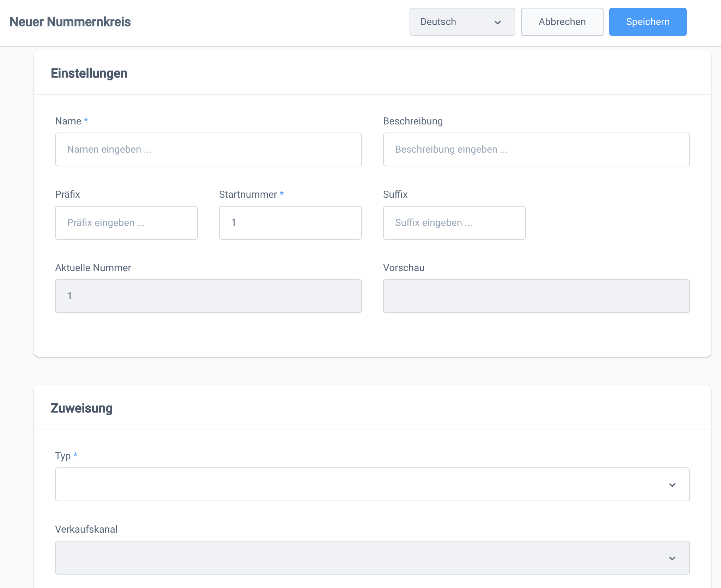Image resolution: width=721 pixels, height=588 pixels.
Task: Expand the Verkaufskanal dropdown
Action: click(372, 558)
